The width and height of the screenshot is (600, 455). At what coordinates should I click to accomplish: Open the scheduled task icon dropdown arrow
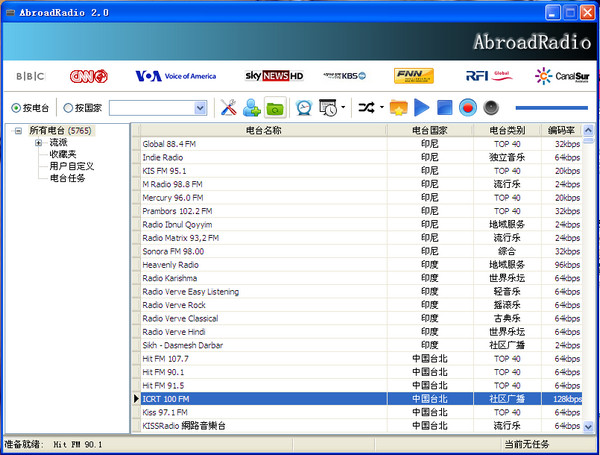click(343, 108)
